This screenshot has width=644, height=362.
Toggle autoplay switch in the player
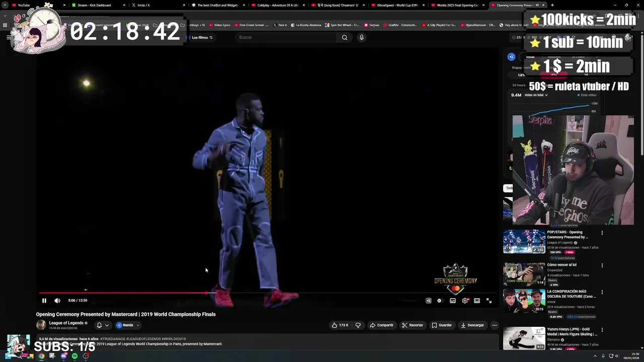440,301
